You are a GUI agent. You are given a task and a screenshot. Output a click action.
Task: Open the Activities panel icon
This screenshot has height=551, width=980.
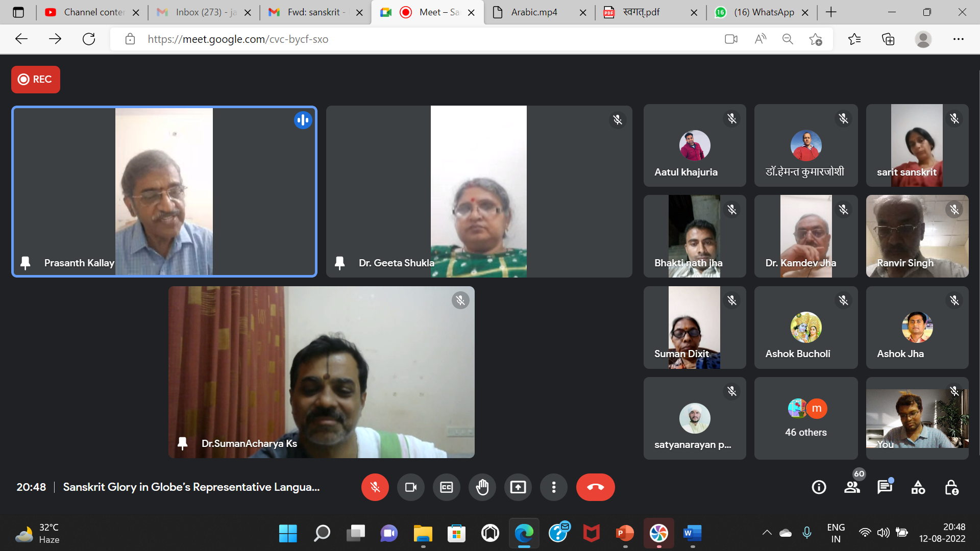pos(918,487)
